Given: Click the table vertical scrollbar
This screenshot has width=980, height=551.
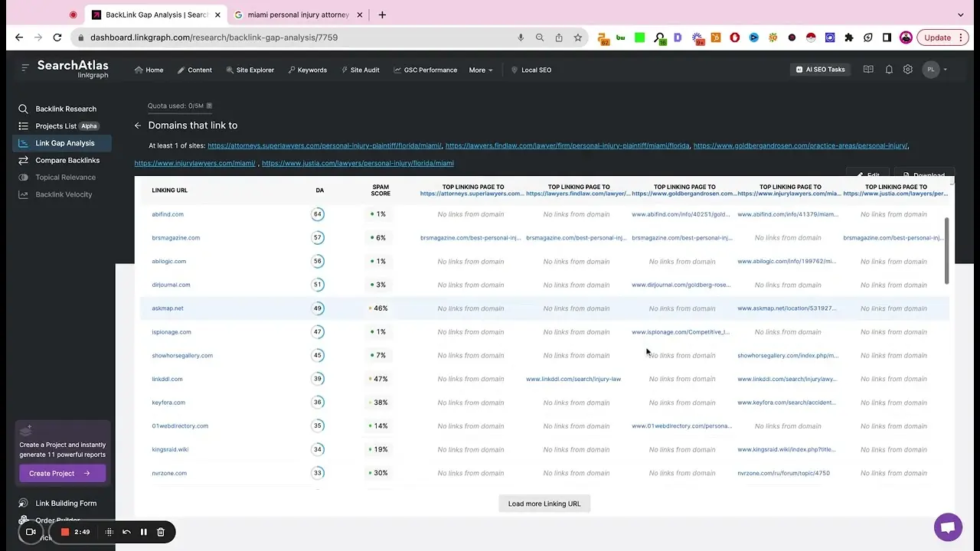Looking at the screenshot, I should click(947, 251).
